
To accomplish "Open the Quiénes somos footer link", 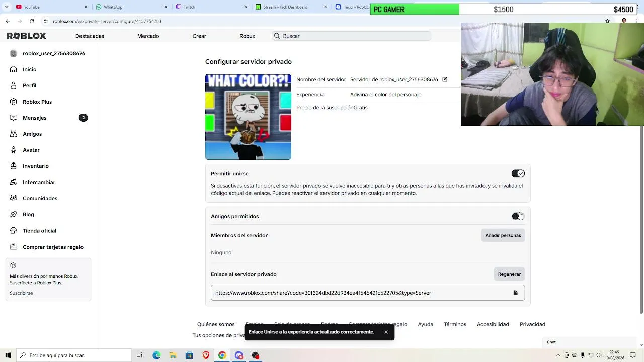I will tap(216, 324).
